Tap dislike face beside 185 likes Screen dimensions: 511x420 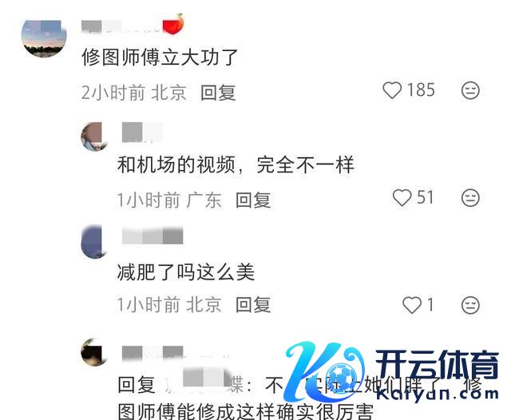click(x=470, y=90)
